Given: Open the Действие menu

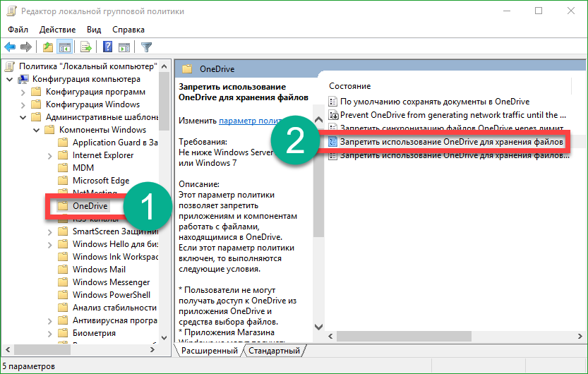Looking at the screenshot, I should (57, 30).
